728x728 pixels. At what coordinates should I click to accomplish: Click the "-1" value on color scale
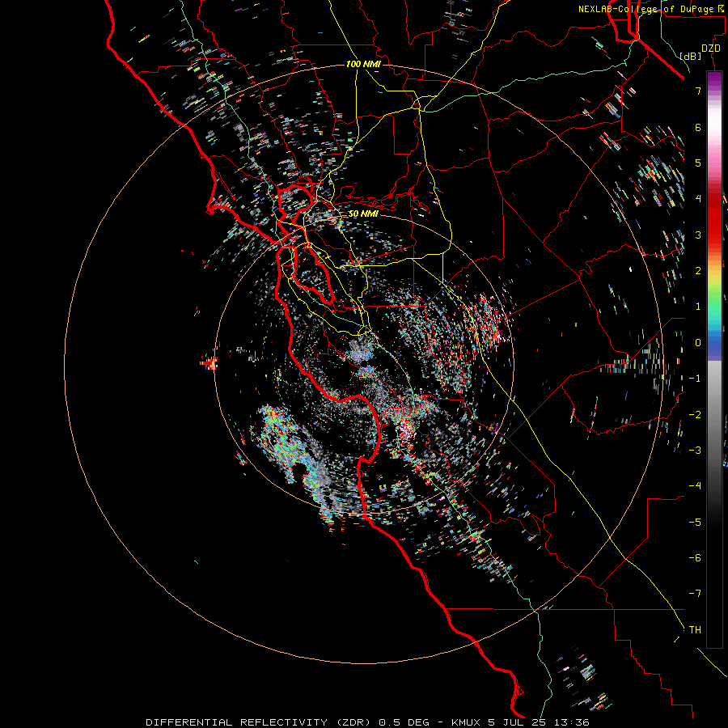(x=695, y=379)
